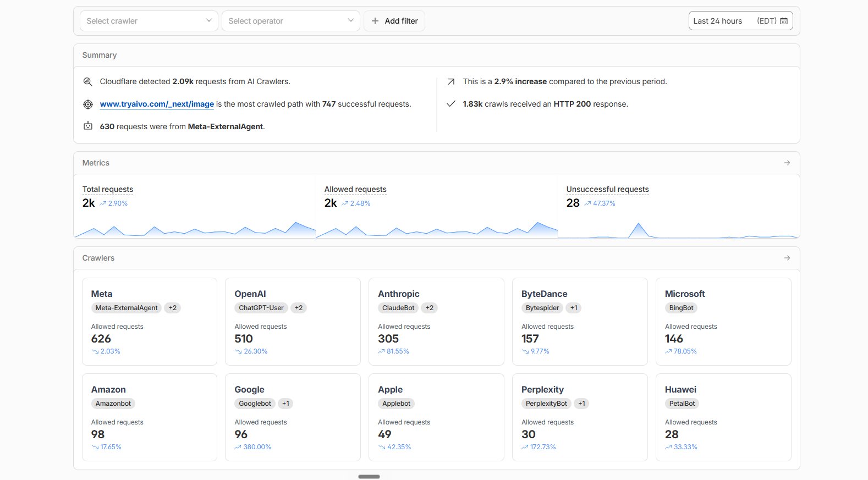This screenshot has height=480, width=868.
Task: Click the 47.37% unsuccessful requests trend
Action: (600, 203)
